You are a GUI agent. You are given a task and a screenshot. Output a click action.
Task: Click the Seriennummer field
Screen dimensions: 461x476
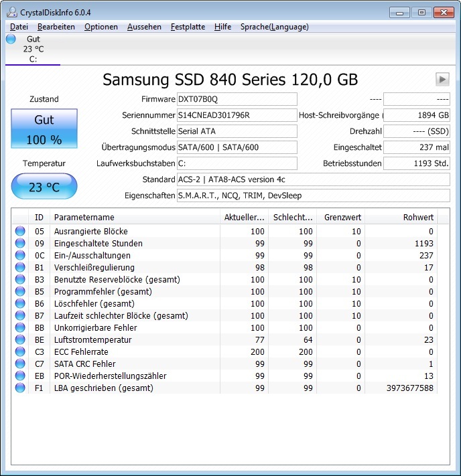[237, 115]
